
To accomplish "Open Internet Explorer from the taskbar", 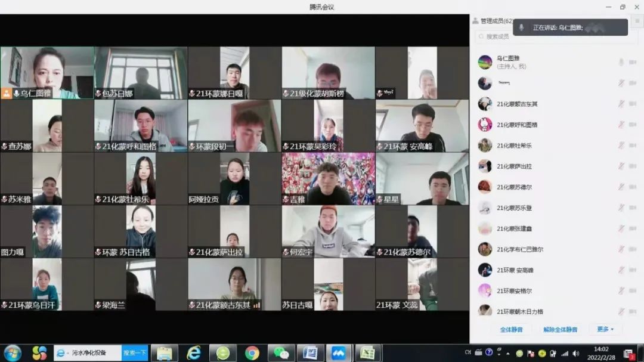I will [194, 353].
